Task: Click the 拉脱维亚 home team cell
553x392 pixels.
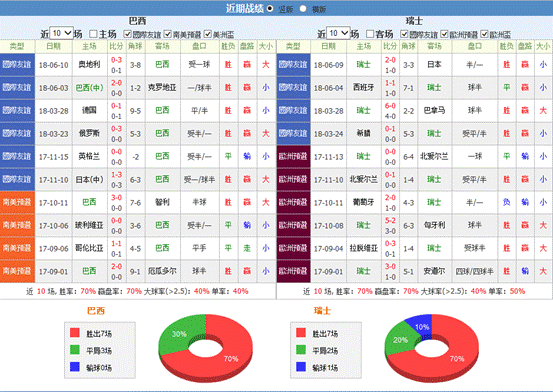Action: pyautogui.click(x=364, y=248)
